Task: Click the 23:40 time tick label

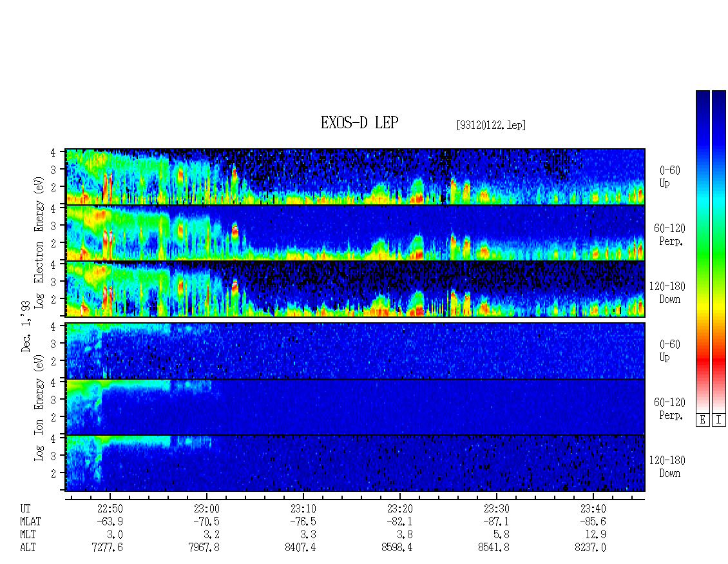Action: tap(593, 509)
